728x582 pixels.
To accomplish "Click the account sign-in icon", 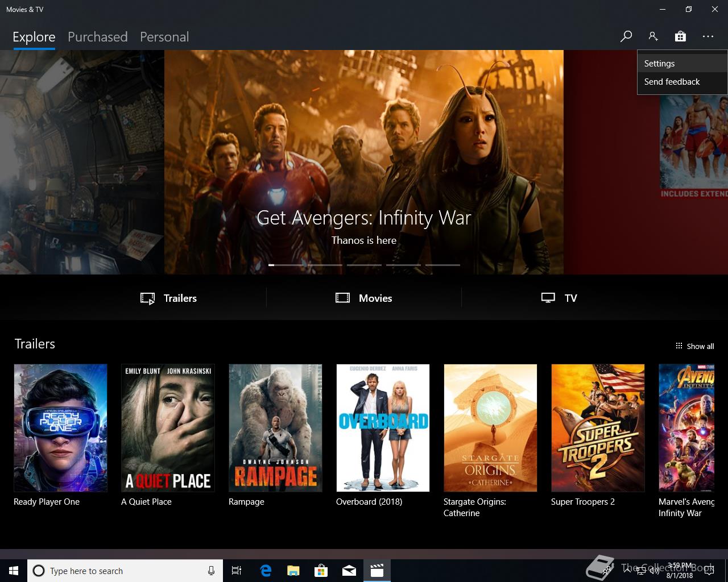I will coord(653,36).
